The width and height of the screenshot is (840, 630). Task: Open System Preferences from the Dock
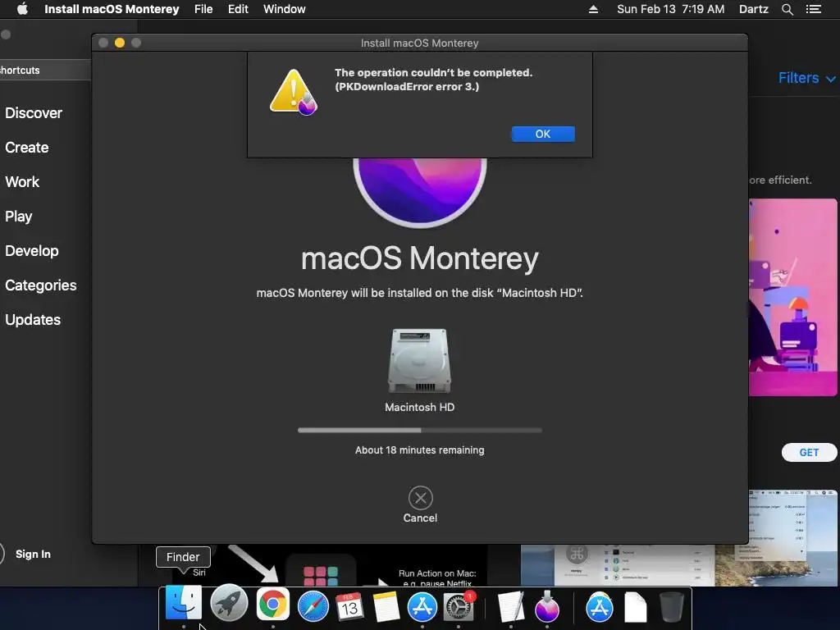tap(459, 607)
